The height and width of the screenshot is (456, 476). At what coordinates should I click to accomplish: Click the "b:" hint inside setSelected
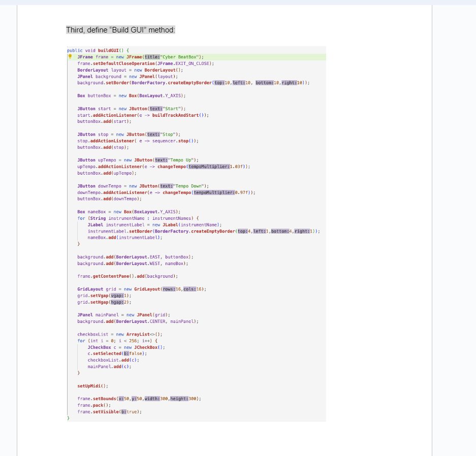click(126, 353)
